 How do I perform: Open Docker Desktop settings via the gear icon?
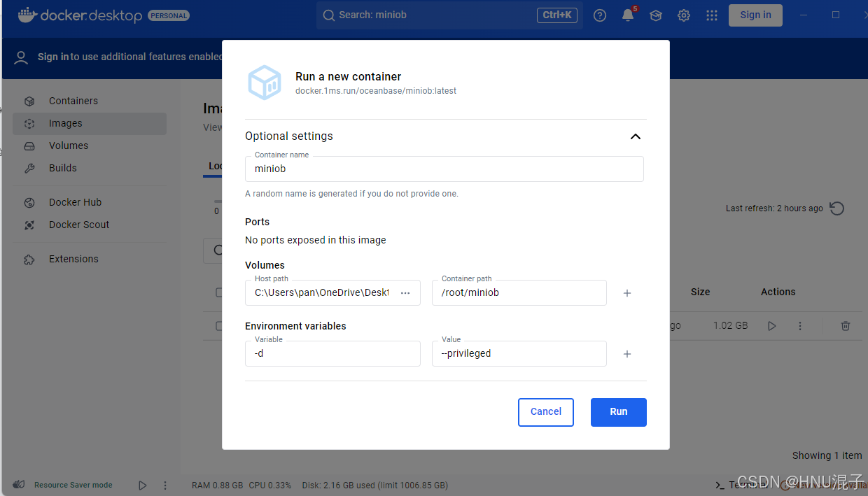click(683, 15)
